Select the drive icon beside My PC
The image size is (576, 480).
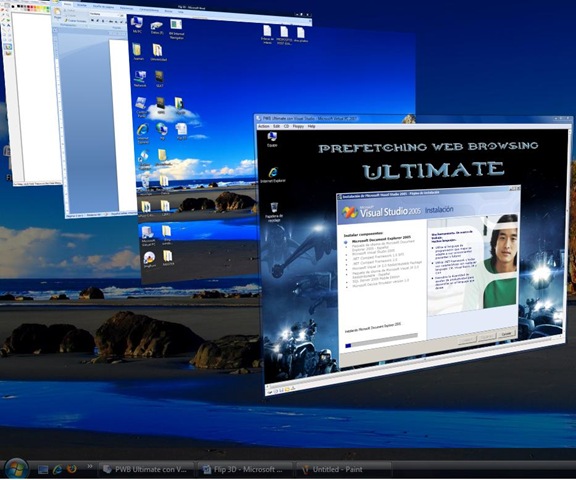(156, 28)
